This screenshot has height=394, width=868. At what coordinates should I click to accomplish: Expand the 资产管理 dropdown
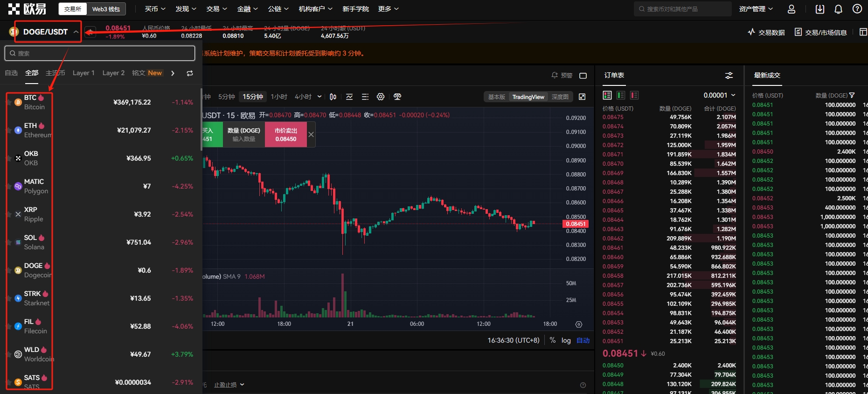pyautogui.click(x=756, y=9)
